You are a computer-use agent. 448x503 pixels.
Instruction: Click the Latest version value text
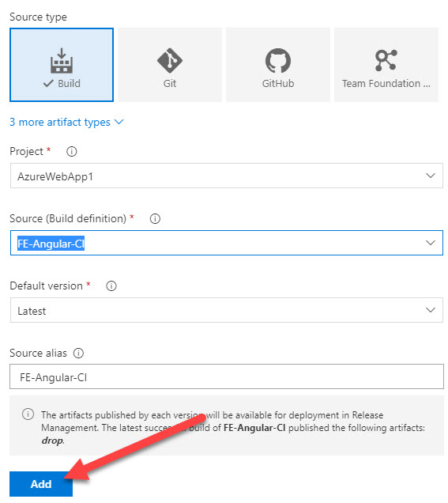32,311
